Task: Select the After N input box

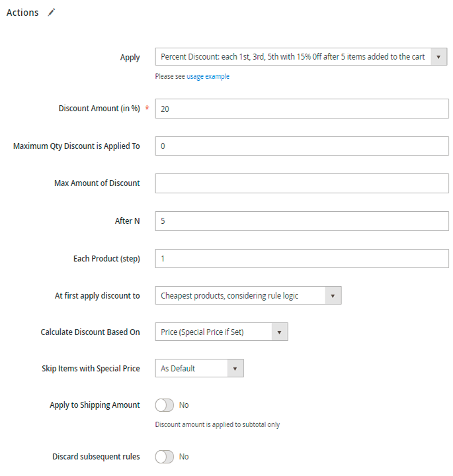Action: coord(302,220)
